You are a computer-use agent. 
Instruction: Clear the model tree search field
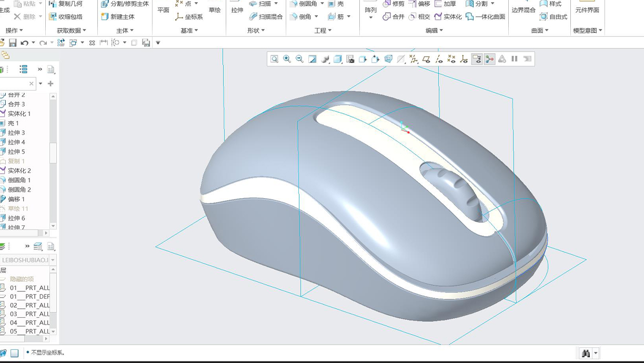pyautogui.click(x=32, y=84)
